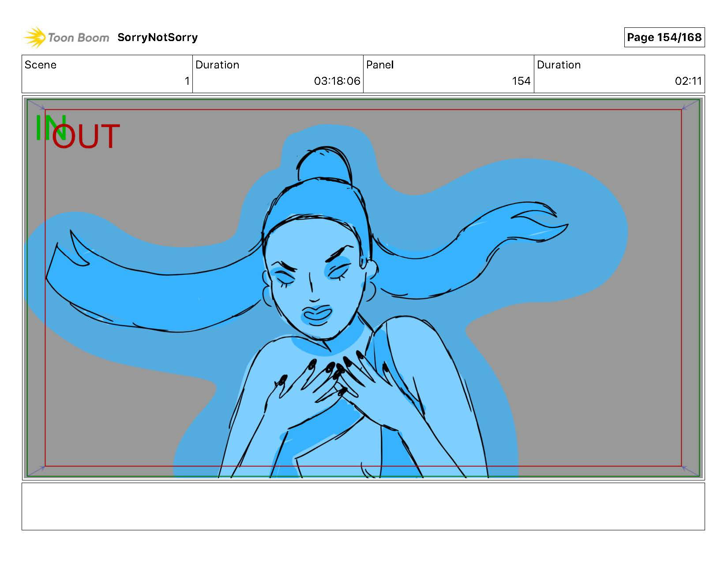Screen dimensions: 728x563
Task: Click the storyboard panel drawing thumbnail
Action: pos(363,288)
